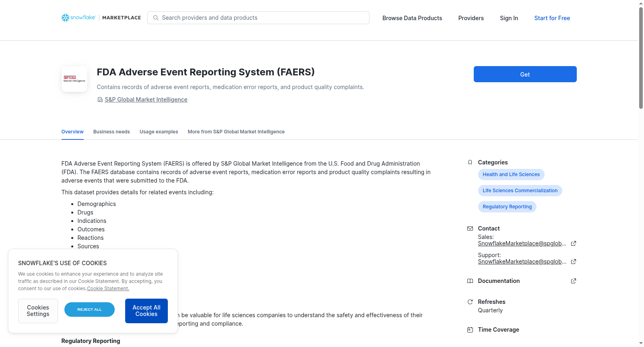
Task: Click the Documentation book icon
Action: pos(470,281)
